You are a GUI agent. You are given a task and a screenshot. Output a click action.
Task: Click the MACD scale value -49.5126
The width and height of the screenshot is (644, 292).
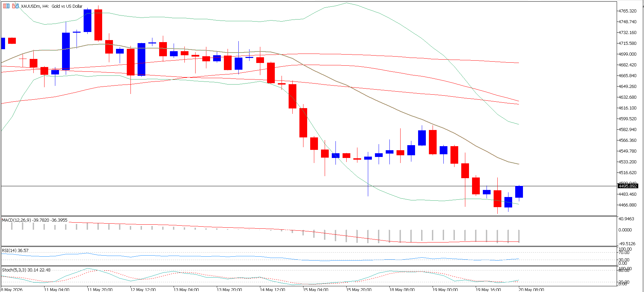pyautogui.click(x=627, y=244)
